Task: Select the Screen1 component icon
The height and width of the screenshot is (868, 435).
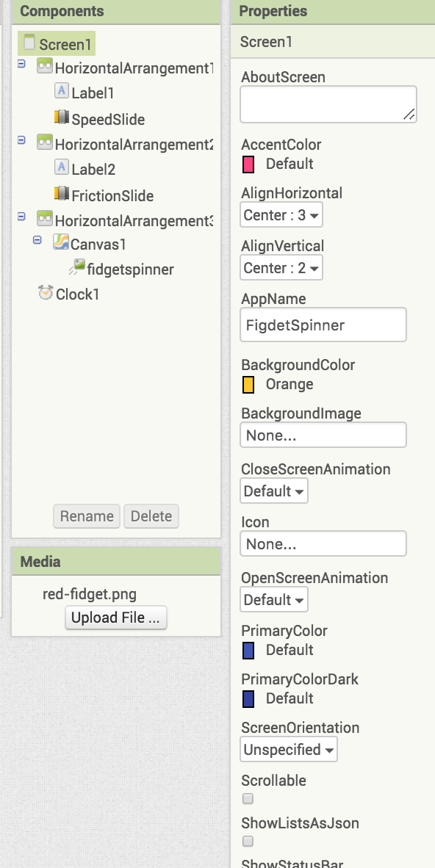Action: coord(29,43)
